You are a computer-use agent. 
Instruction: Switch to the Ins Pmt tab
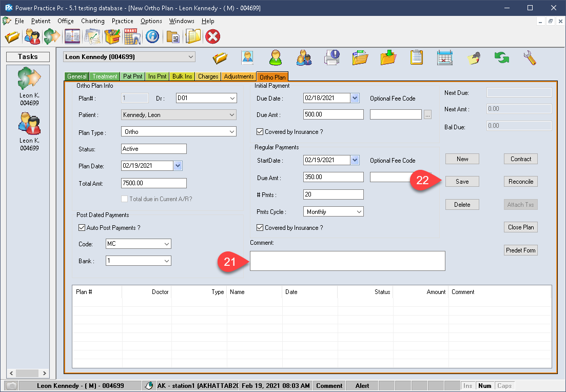158,76
